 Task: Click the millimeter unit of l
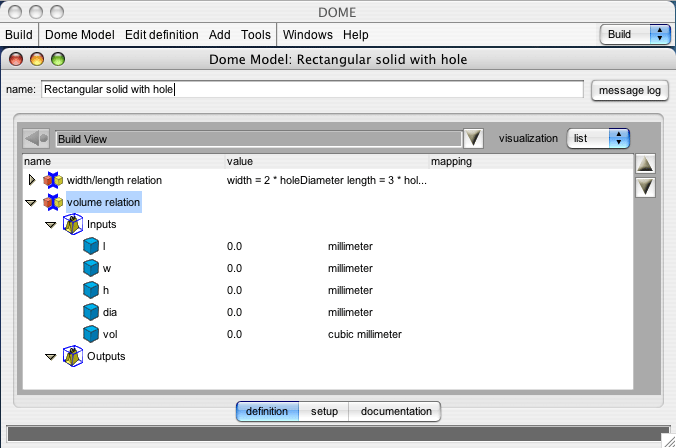click(x=350, y=246)
